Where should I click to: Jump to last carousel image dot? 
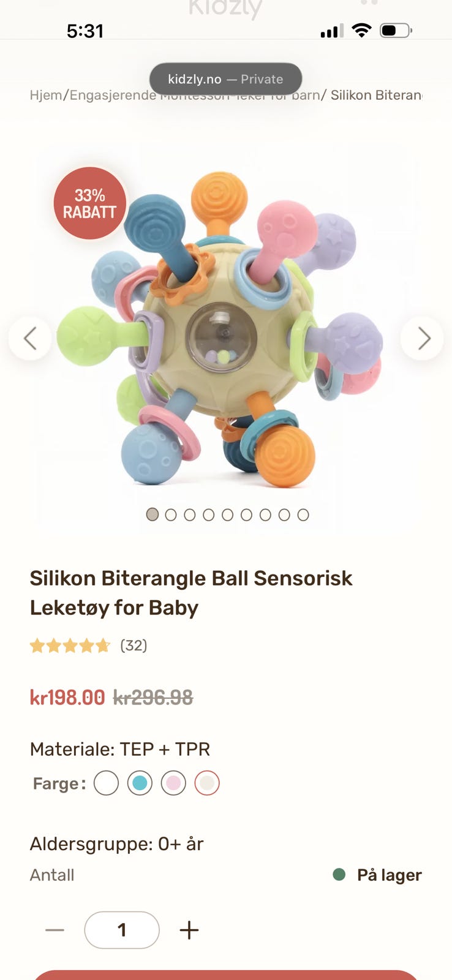click(303, 514)
